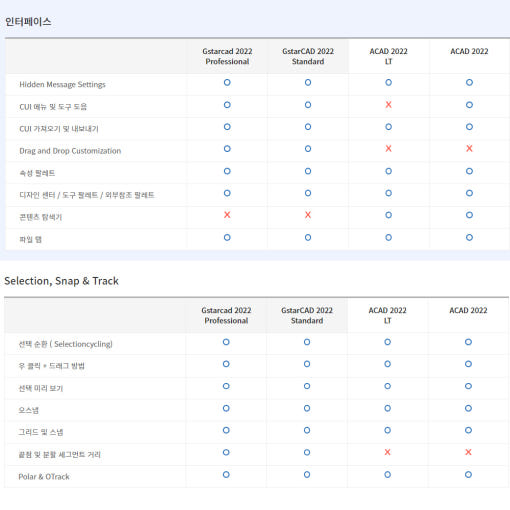Click the 콘텐츠 탐색기 row label
Image resolution: width=510 pixels, height=510 pixels.
[x=40, y=217]
